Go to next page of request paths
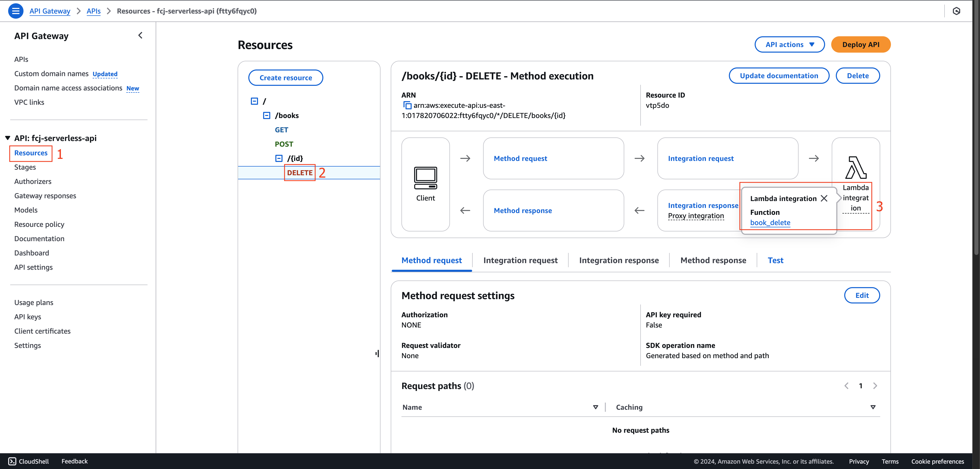 (x=875, y=386)
